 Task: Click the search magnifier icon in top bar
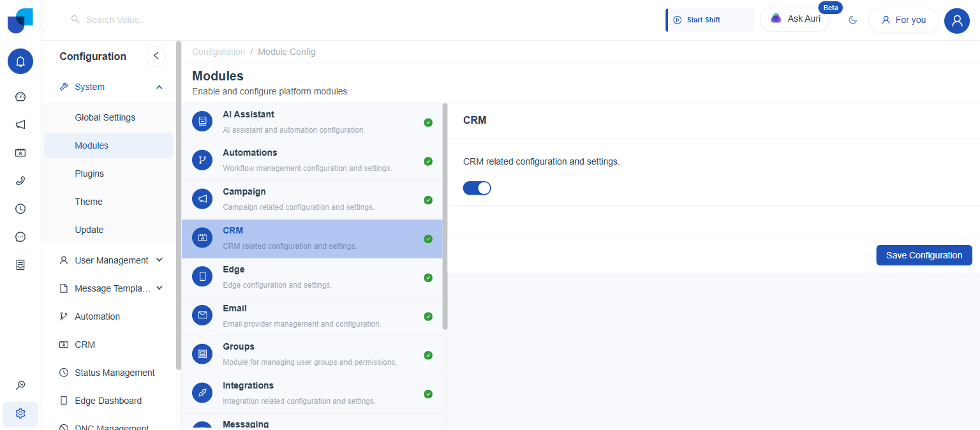tap(75, 20)
